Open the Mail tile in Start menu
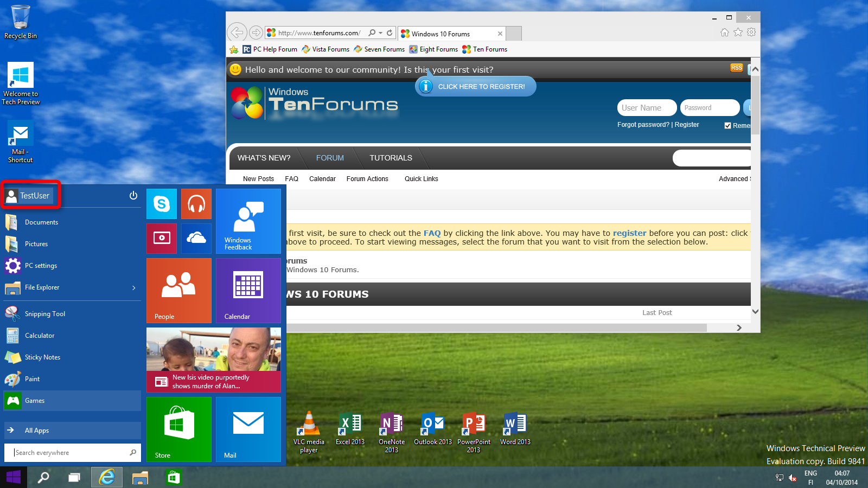Image resolution: width=868 pixels, height=488 pixels. pos(248,429)
